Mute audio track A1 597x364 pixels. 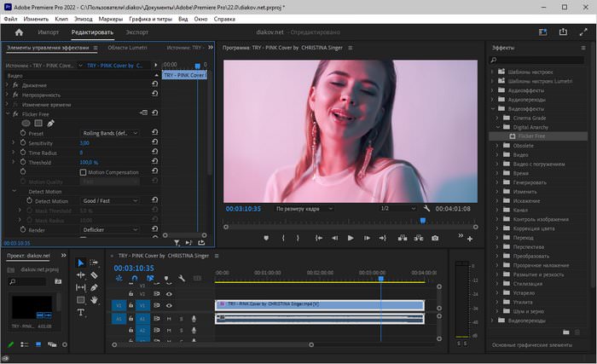[168, 318]
